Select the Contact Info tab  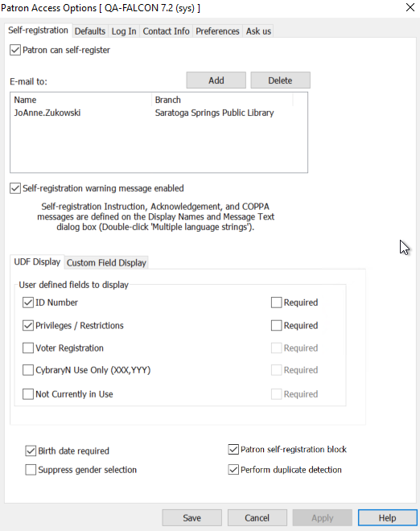click(166, 31)
